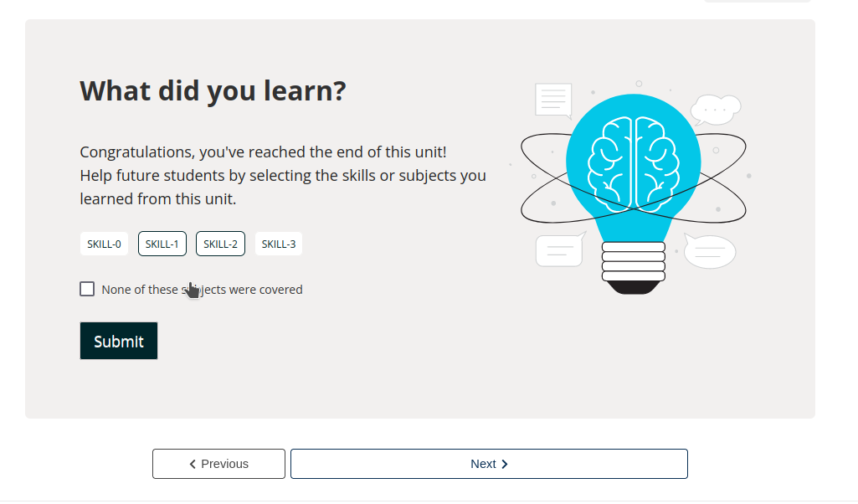The image size is (858, 504).
Task: Advance with the Next button
Action: click(489, 464)
